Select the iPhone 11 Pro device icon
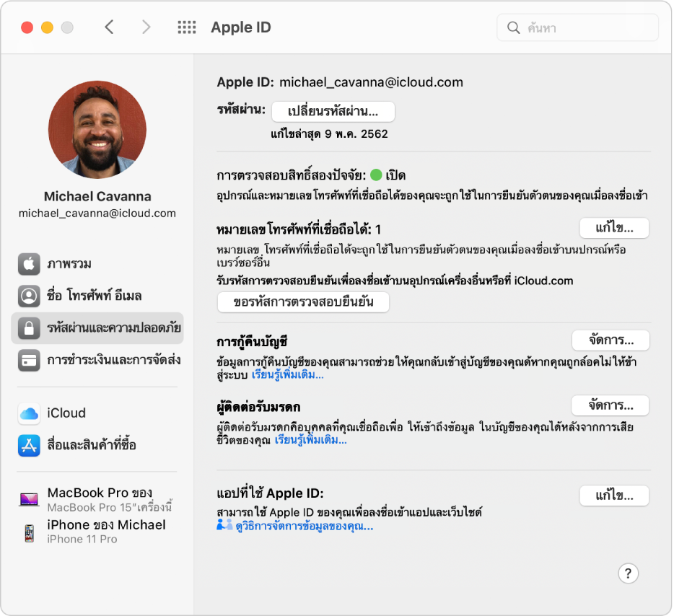 click(30, 533)
